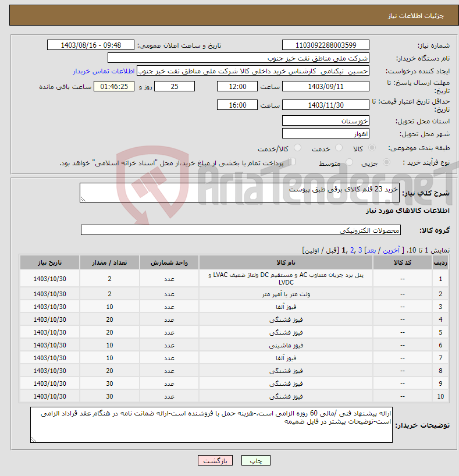Select the کالا/خدمت radio button

coord(297,148)
